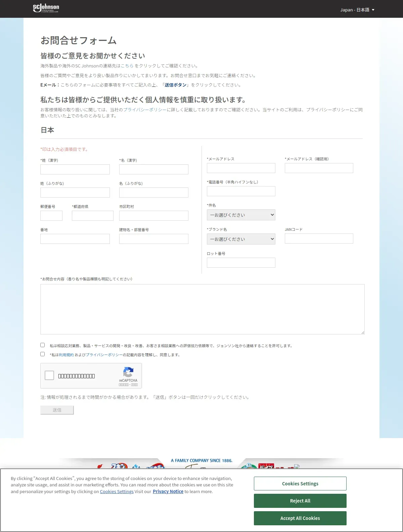The width and height of the screenshot is (403, 532).
Task: Open the プライバシーポリシー link in the privacy paragraph
Action: click(x=145, y=110)
